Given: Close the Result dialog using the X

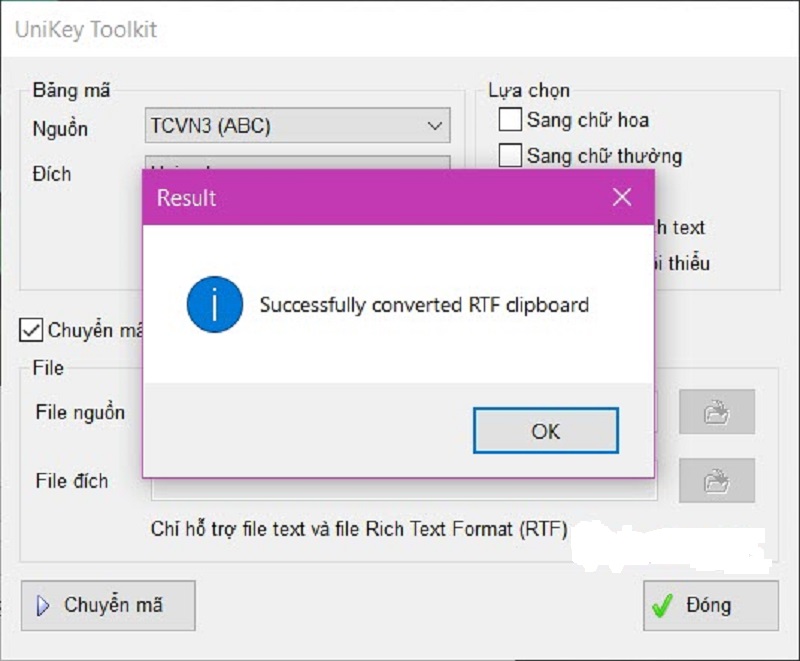Looking at the screenshot, I should tap(622, 197).
